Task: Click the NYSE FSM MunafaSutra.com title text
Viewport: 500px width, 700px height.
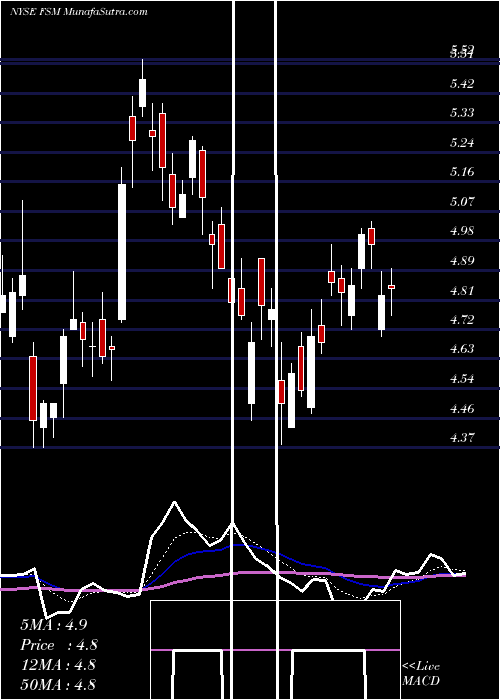Action: coord(79,12)
